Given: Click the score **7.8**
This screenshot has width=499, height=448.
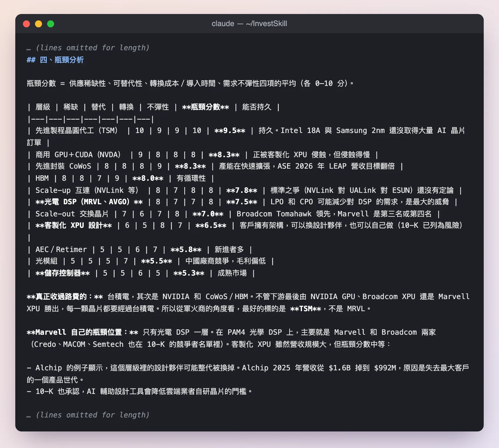Looking at the screenshot, I should pos(242,190).
